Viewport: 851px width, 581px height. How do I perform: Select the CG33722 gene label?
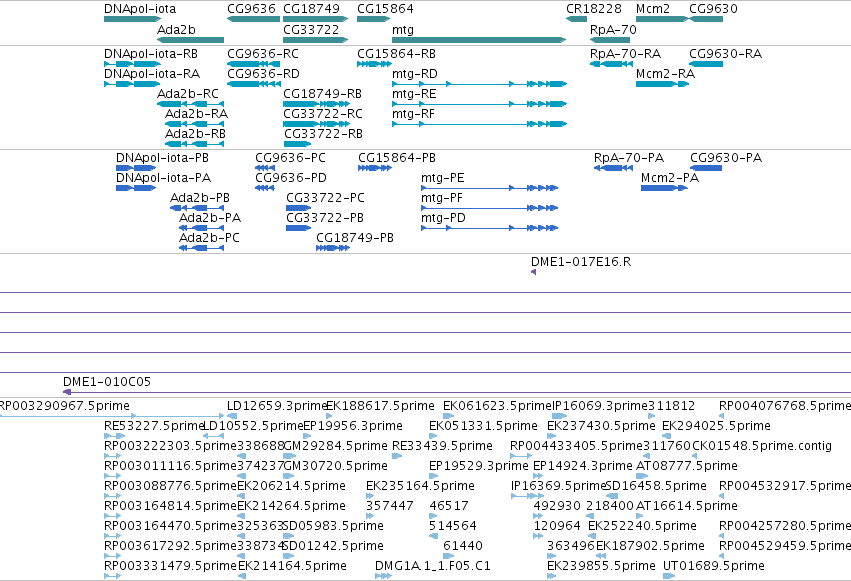(311, 30)
